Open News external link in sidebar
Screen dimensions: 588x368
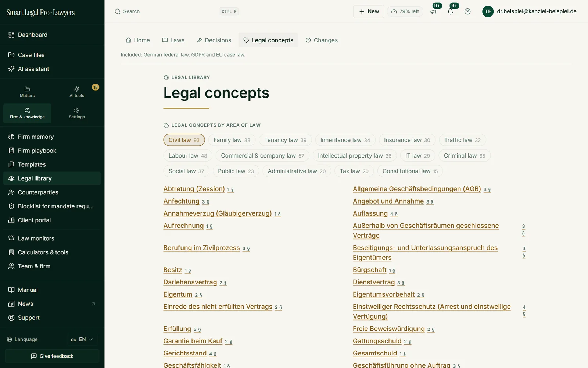[52, 304]
